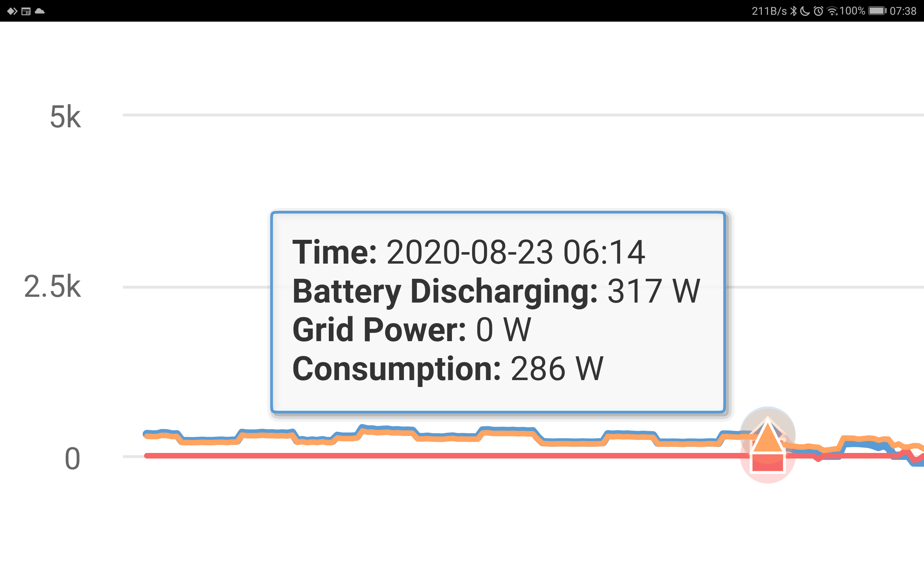This screenshot has height=577, width=924.
Task: Select the orange triangle consumption marker
Action: pyautogui.click(x=768, y=436)
